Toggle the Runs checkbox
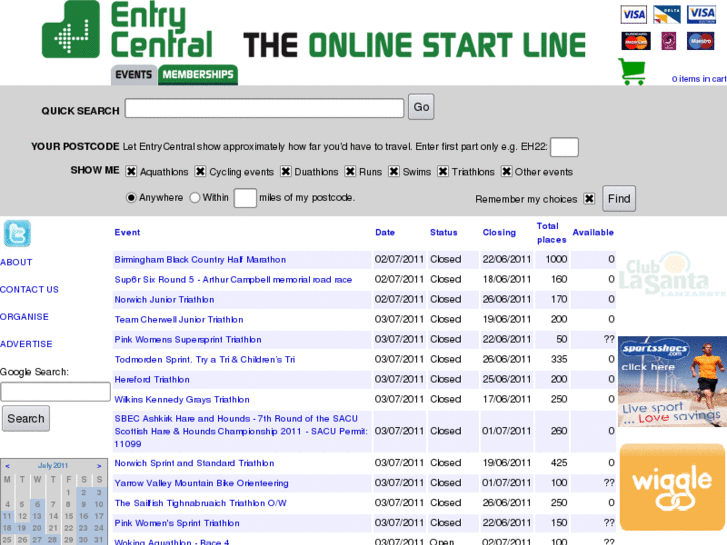 point(350,172)
